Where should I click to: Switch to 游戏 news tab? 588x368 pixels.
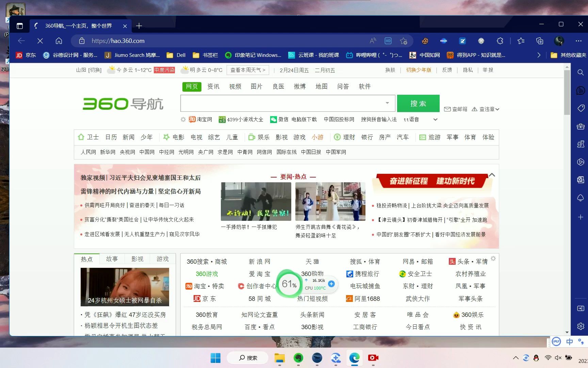click(163, 259)
